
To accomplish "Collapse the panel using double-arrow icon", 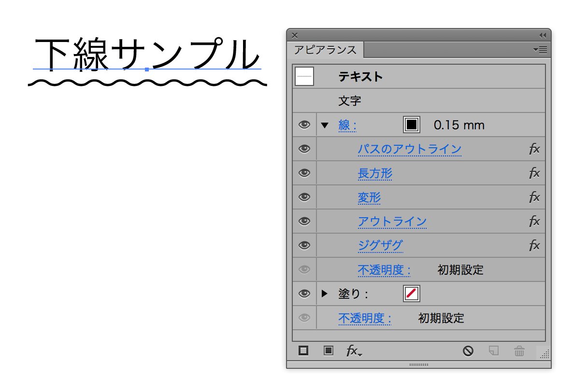I will pyautogui.click(x=543, y=35).
